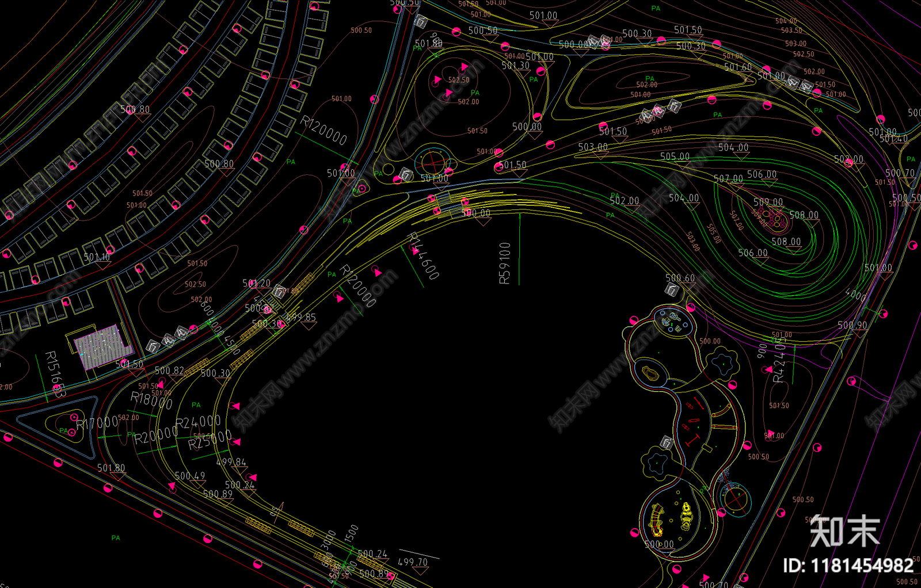Click the R18000 radius annotation
Viewport: 921px width, 588px height.
(151, 400)
